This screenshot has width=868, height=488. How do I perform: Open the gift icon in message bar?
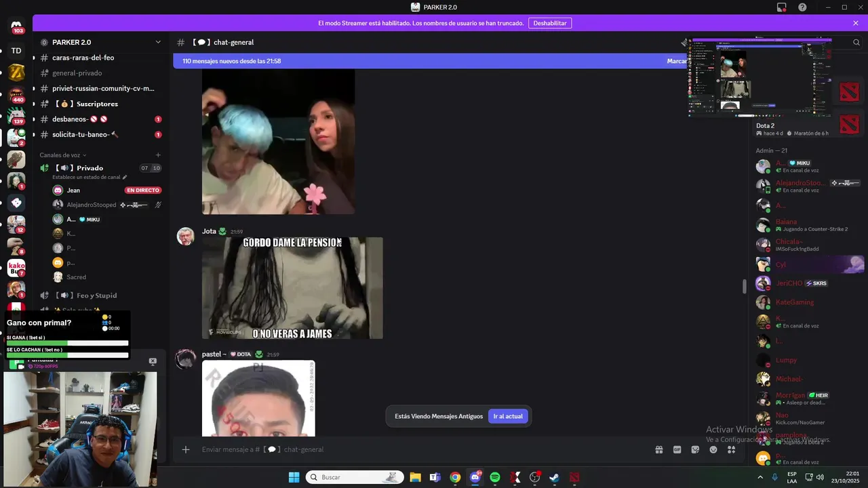pyautogui.click(x=658, y=449)
